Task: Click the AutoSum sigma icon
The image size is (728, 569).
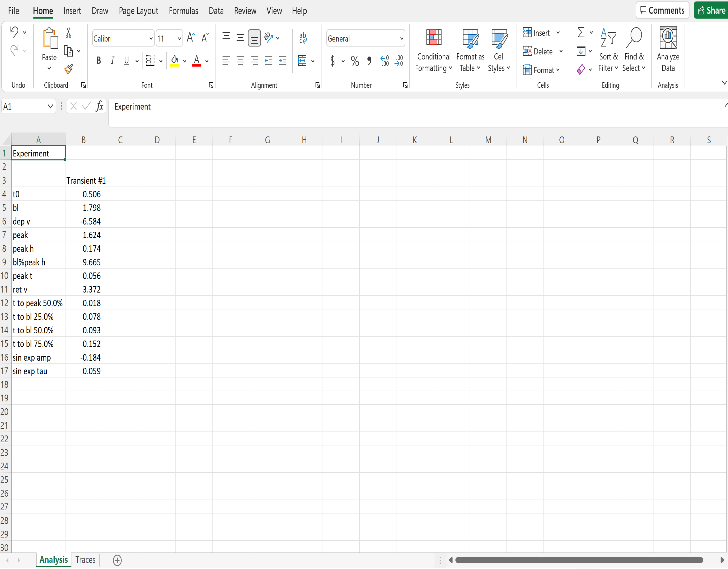Action: click(x=581, y=33)
